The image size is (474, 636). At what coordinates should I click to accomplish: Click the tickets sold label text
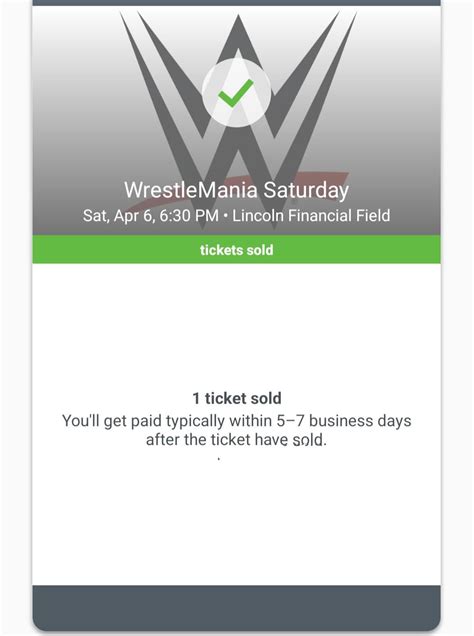coord(236,250)
